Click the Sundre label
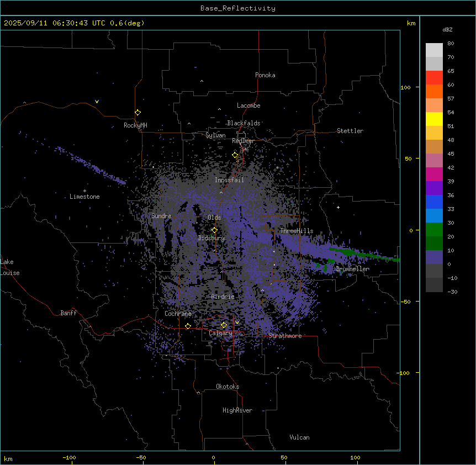 (x=161, y=216)
